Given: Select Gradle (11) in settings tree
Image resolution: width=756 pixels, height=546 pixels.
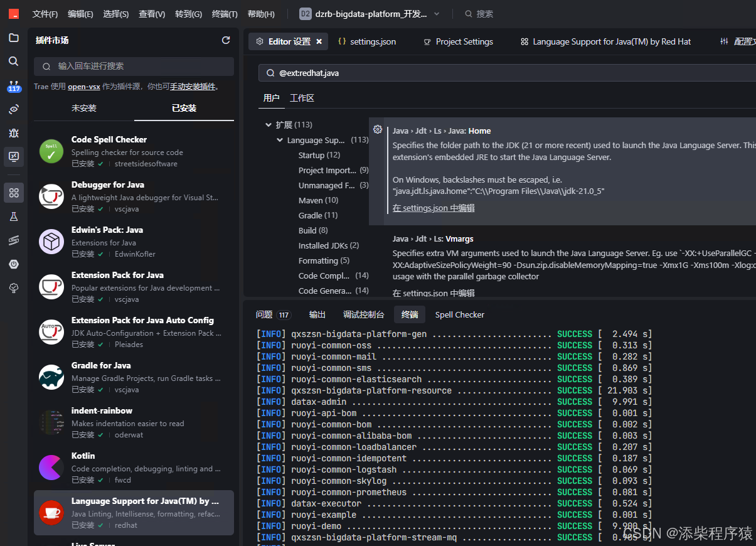Looking at the screenshot, I should [318, 215].
